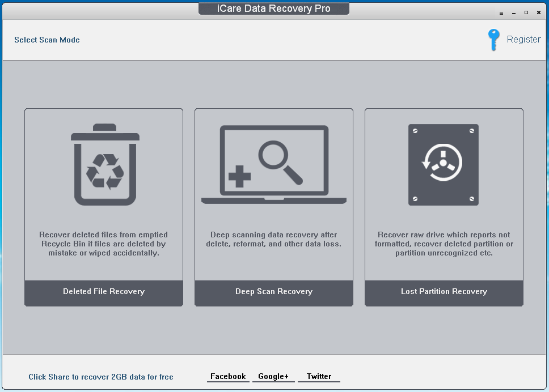This screenshot has width=549, height=392.
Task: Click the Click Share to recover 2GB text
Action: [x=100, y=377]
